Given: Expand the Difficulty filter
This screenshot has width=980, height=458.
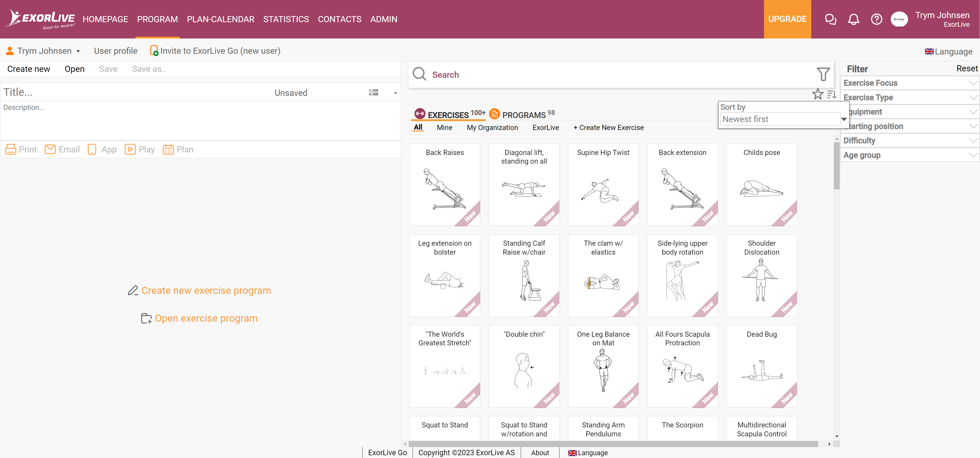Looking at the screenshot, I should point(910,140).
